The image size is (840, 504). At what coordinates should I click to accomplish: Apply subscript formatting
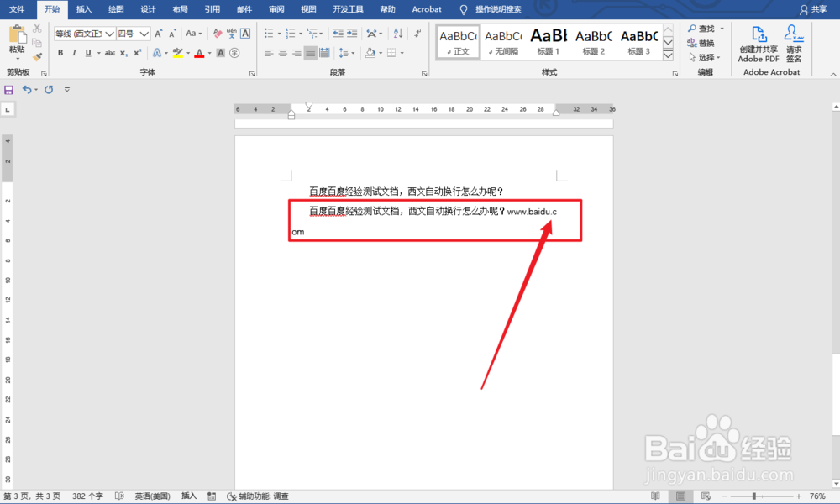(123, 53)
